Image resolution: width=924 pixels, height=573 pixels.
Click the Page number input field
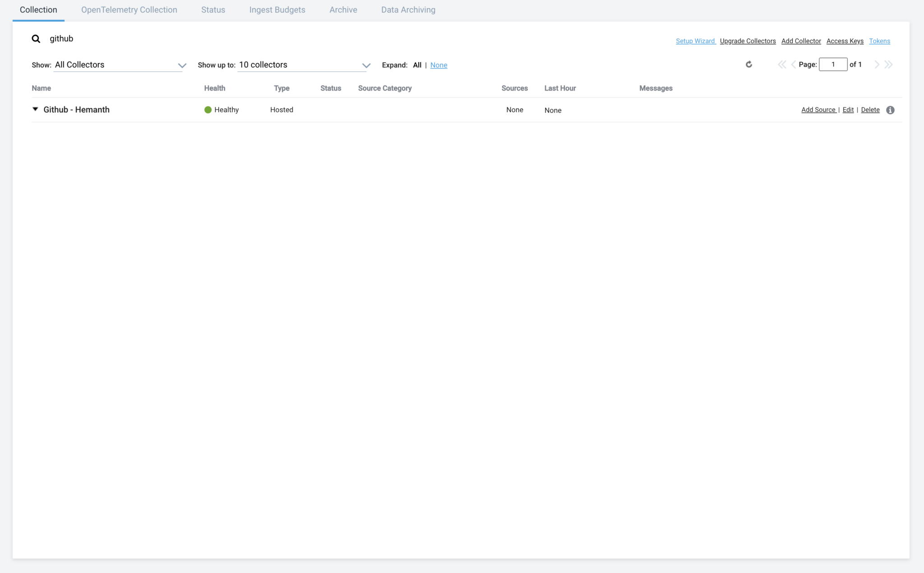click(x=833, y=64)
